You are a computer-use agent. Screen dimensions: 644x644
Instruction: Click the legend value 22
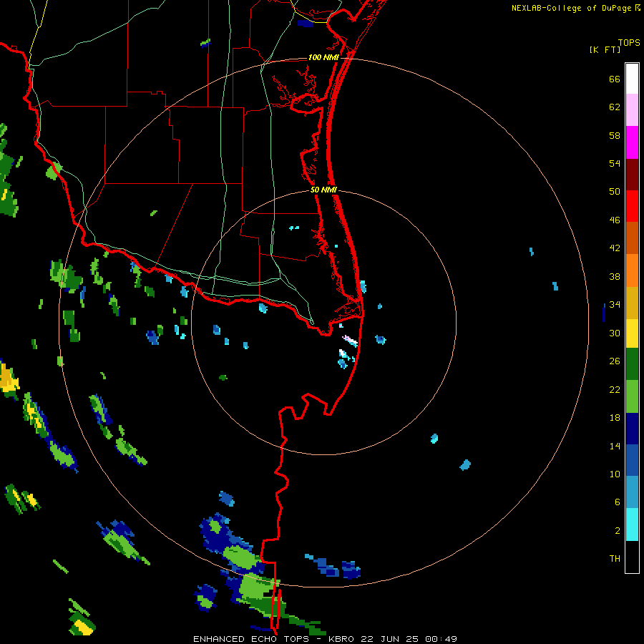615,390
